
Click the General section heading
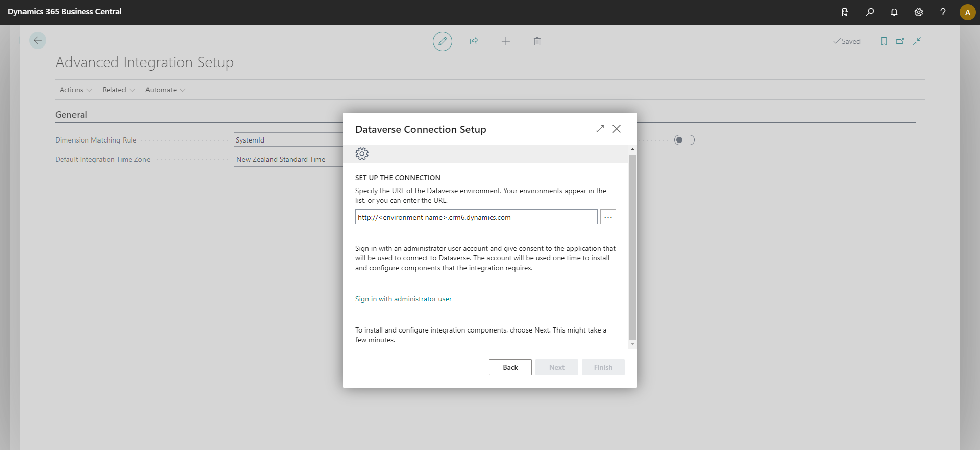click(71, 115)
